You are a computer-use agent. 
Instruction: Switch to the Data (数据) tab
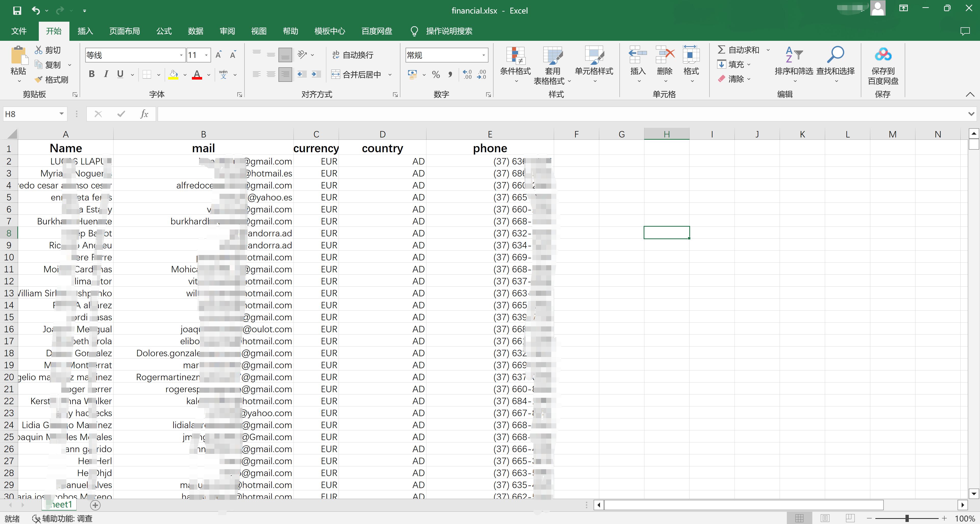[x=195, y=31]
